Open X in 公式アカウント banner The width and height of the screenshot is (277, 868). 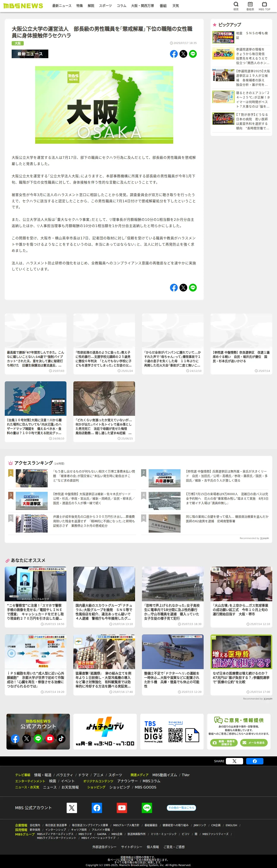coord(27,739)
